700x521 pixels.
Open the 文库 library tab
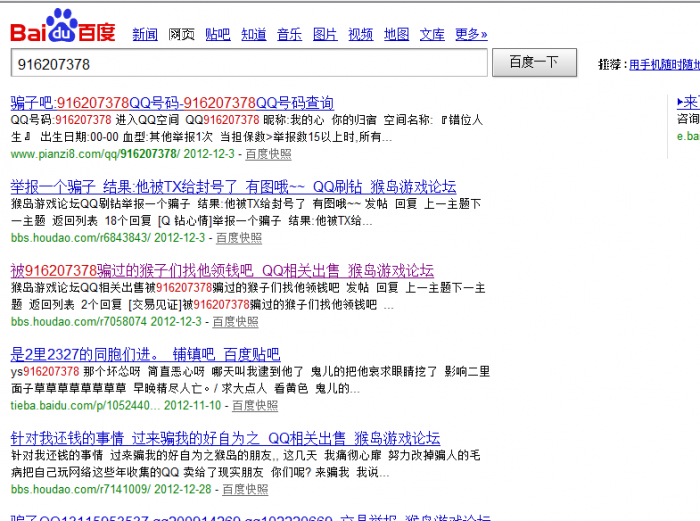[432, 34]
